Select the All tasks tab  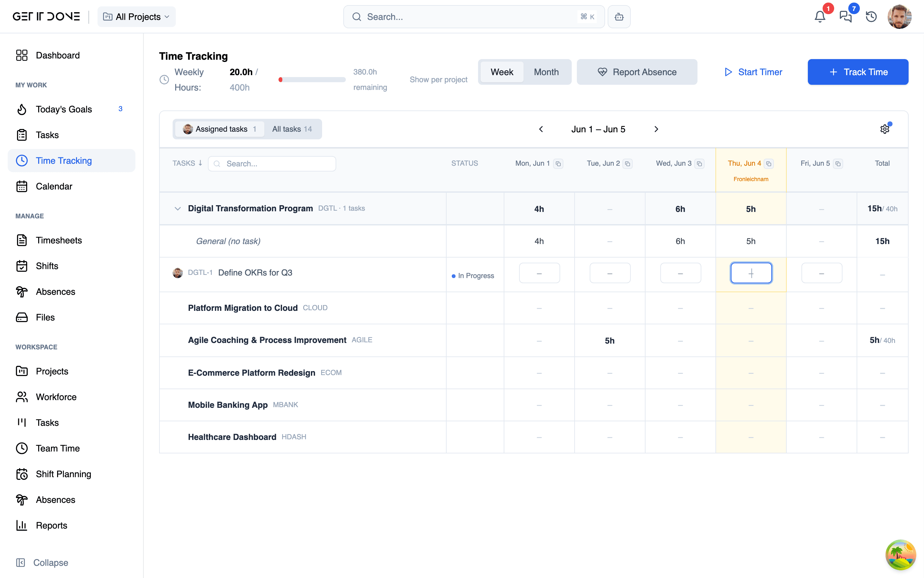click(x=292, y=129)
